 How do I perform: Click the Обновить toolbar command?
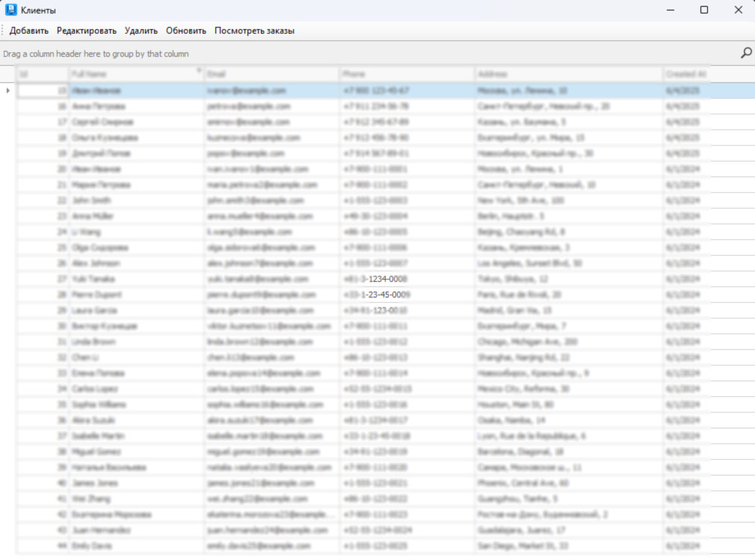pos(185,31)
